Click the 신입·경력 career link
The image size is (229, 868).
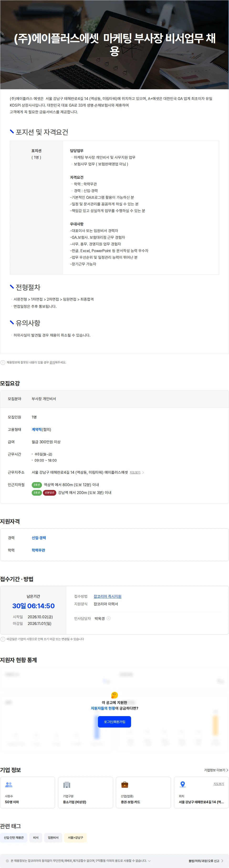point(39,538)
